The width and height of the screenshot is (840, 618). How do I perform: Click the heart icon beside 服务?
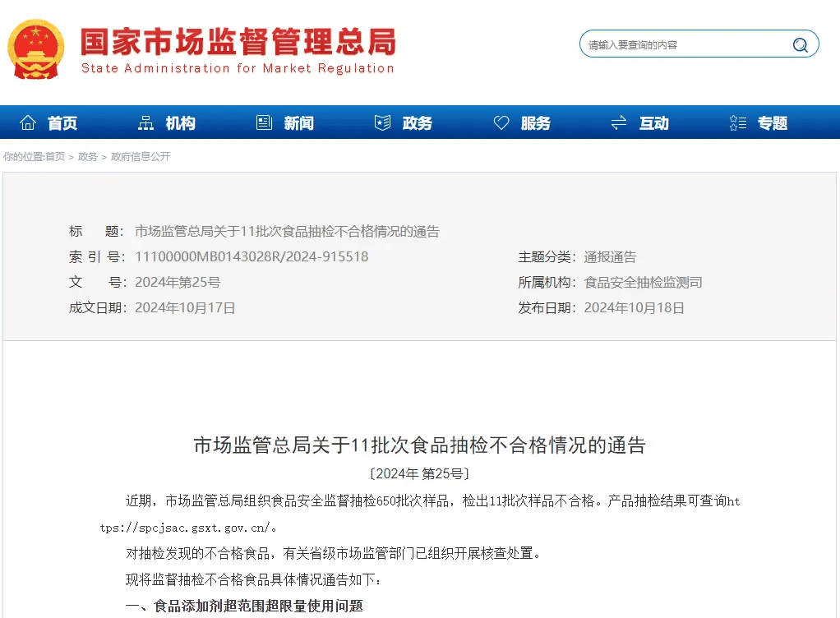pos(501,122)
